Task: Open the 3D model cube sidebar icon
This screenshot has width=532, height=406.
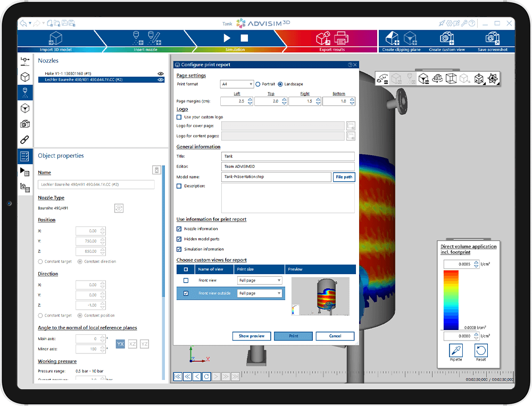Action: (25, 77)
